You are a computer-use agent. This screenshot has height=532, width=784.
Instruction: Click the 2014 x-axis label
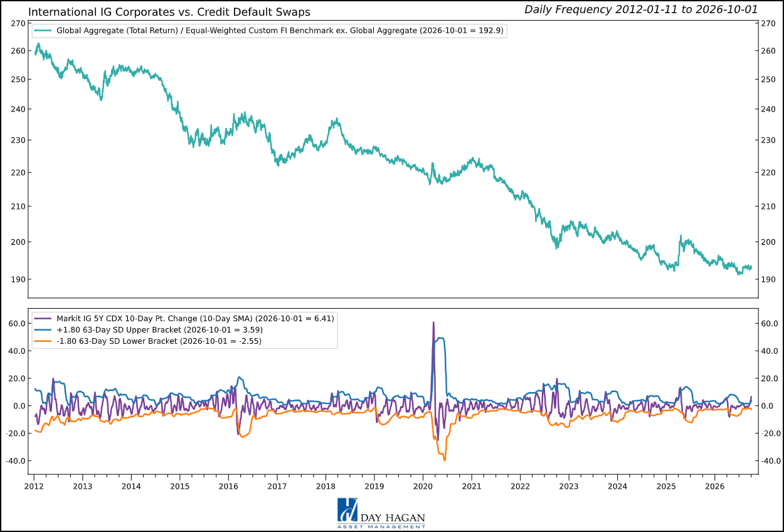[x=131, y=486]
